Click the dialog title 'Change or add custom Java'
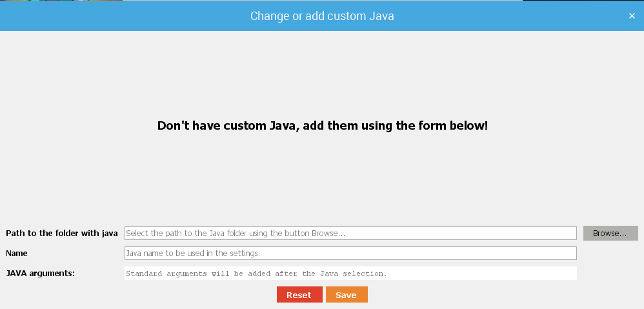644x309 pixels. (x=322, y=16)
